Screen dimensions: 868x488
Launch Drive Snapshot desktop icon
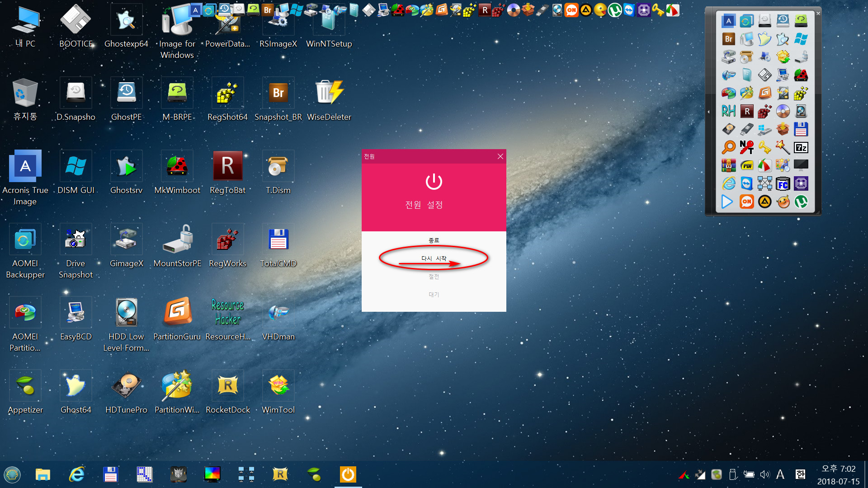pyautogui.click(x=76, y=251)
